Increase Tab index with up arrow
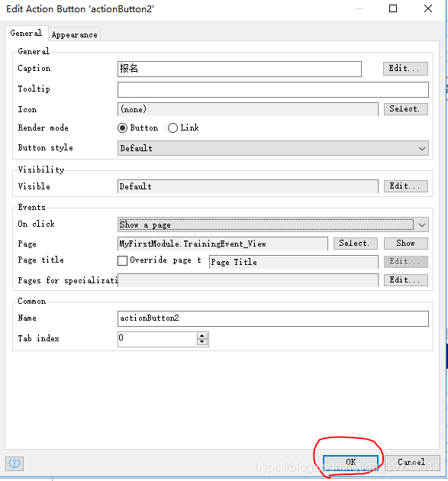 point(201,336)
